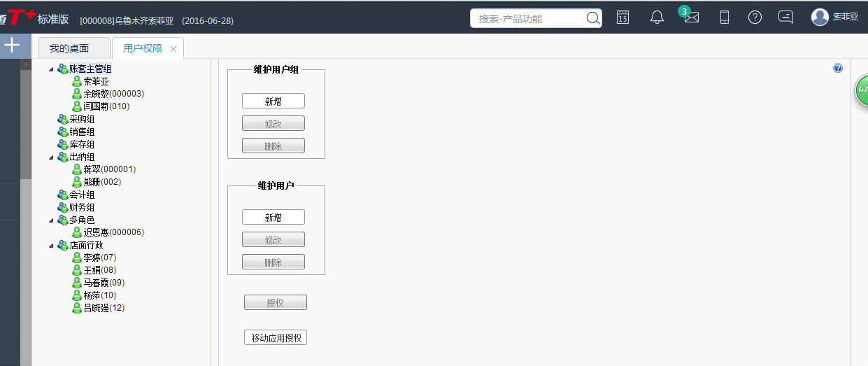Click the 移动应用授权 button
Viewport: 868px width, 366px height.
(x=276, y=337)
